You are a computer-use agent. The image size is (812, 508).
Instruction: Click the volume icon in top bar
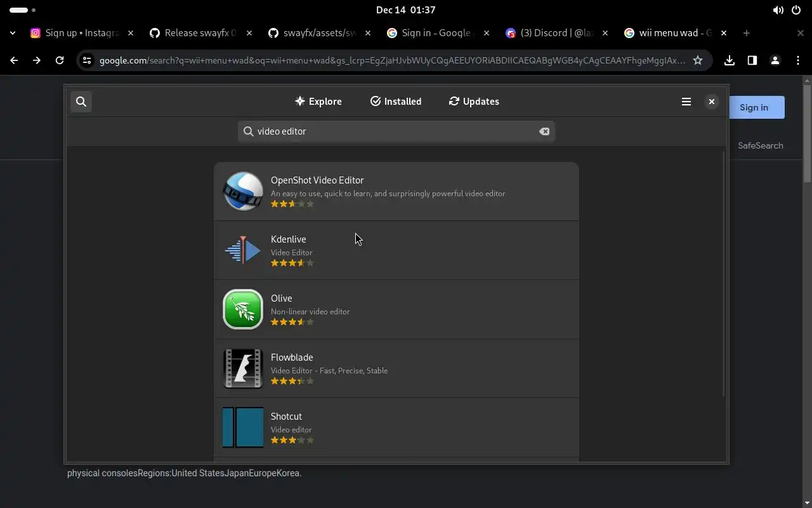778,10
